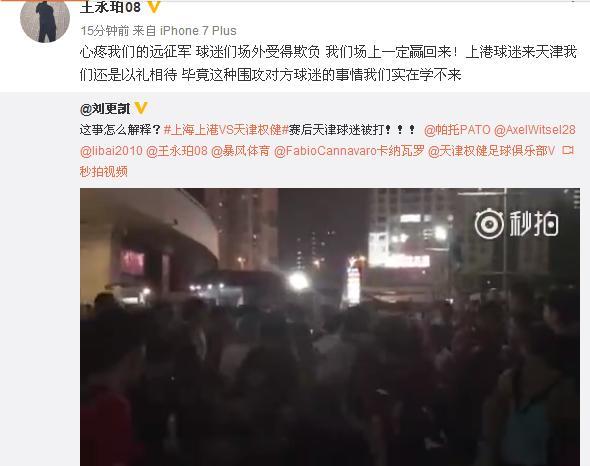
Task: Open the @暴风体育 mention
Action: coord(241,151)
